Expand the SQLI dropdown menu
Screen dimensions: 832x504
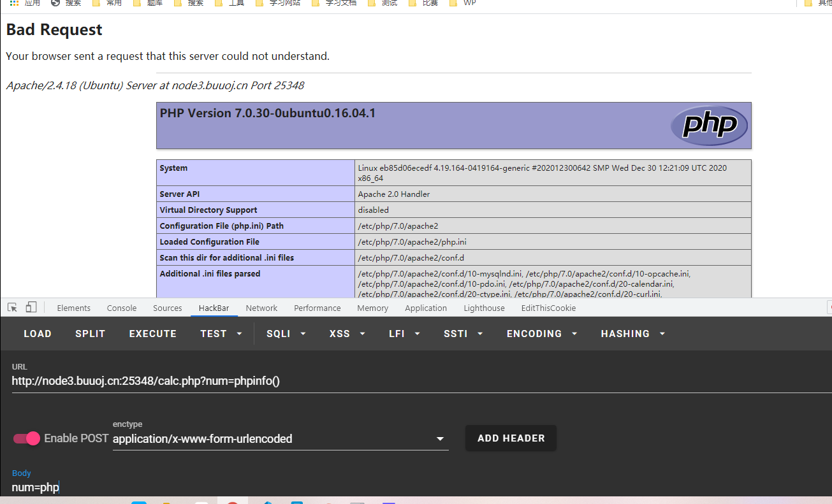pyautogui.click(x=286, y=334)
